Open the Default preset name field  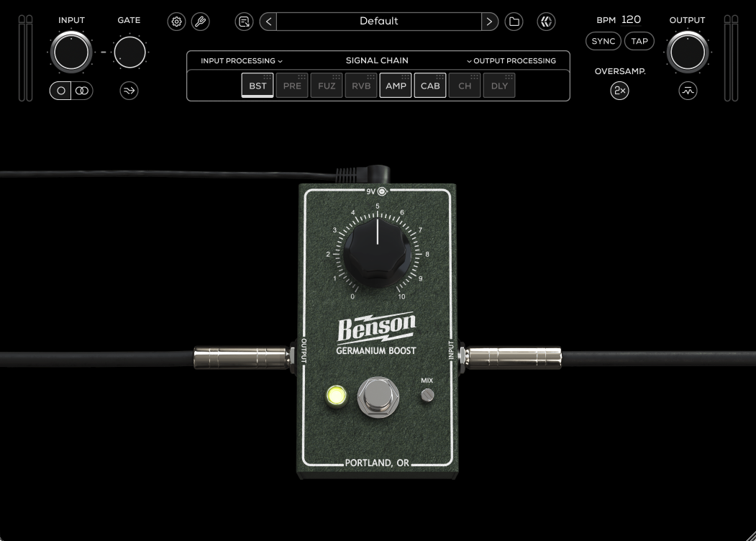(379, 22)
